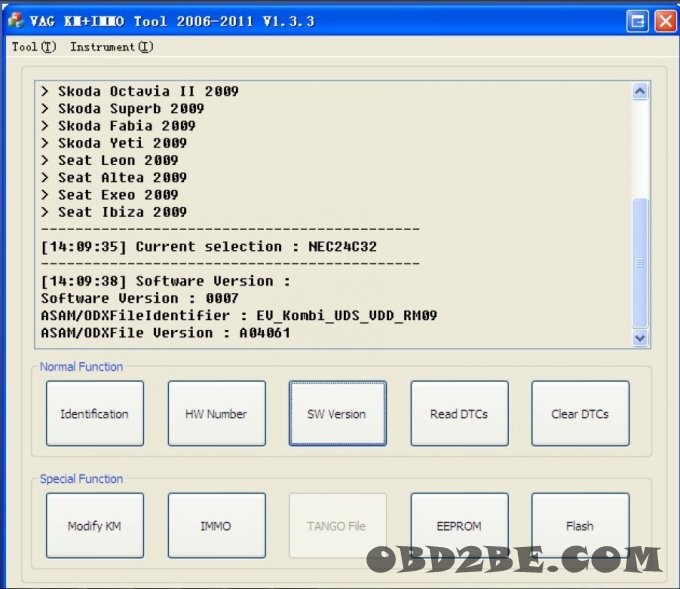
Task: Click the Flash button
Action: pyautogui.click(x=580, y=525)
